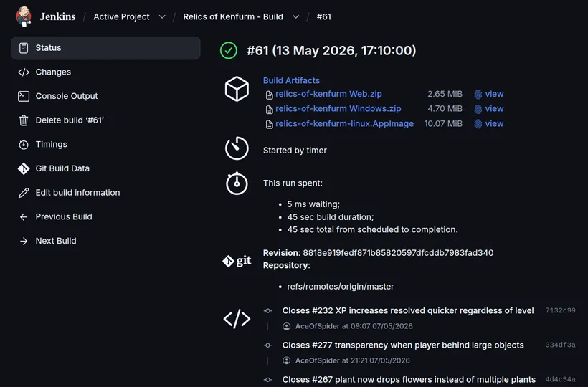The height and width of the screenshot is (387, 588).
Task: Open the Active Project breadcrumb
Action: click(x=121, y=17)
